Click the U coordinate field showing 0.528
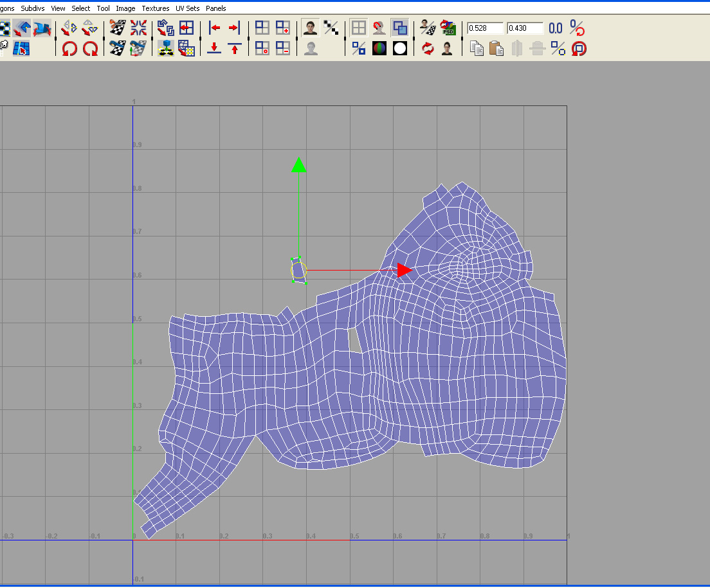This screenshot has height=588, width=710. [485, 28]
